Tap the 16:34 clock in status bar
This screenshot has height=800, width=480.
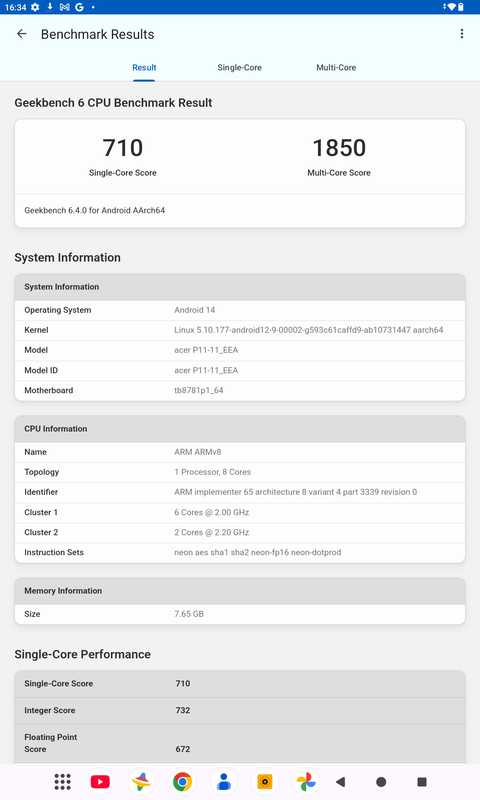[15, 7]
